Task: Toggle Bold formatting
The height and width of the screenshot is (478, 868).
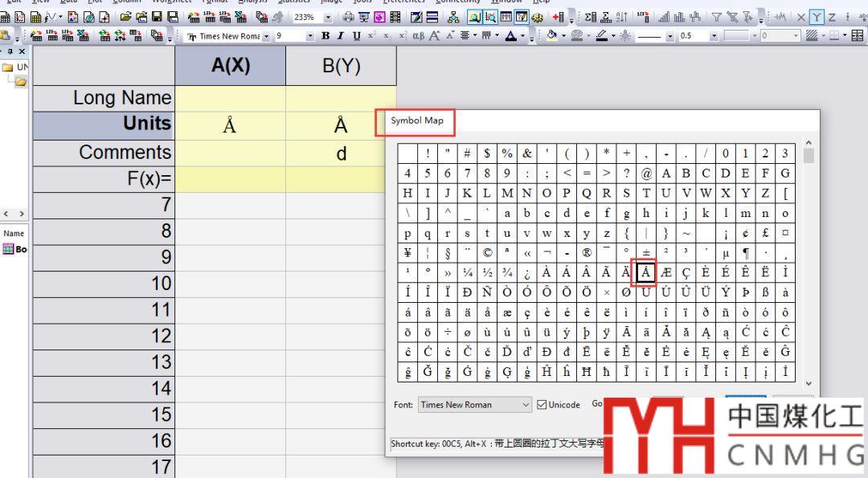Action: (x=325, y=36)
